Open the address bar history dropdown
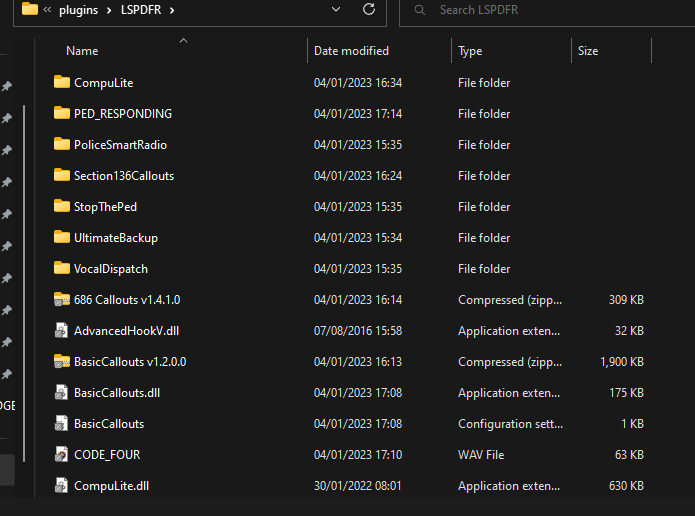The width and height of the screenshot is (695, 516). point(336,9)
